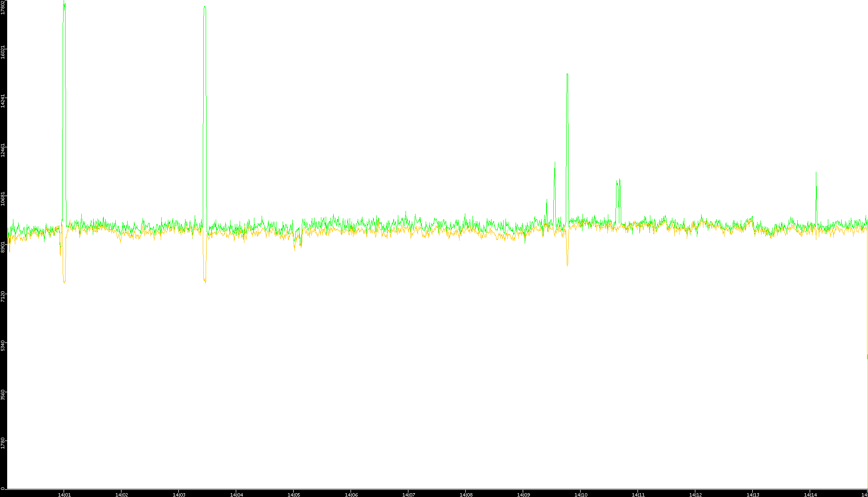This screenshot has height=497, width=868.
Task: Click the 17802 value on the Y axis
Action: point(3,8)
